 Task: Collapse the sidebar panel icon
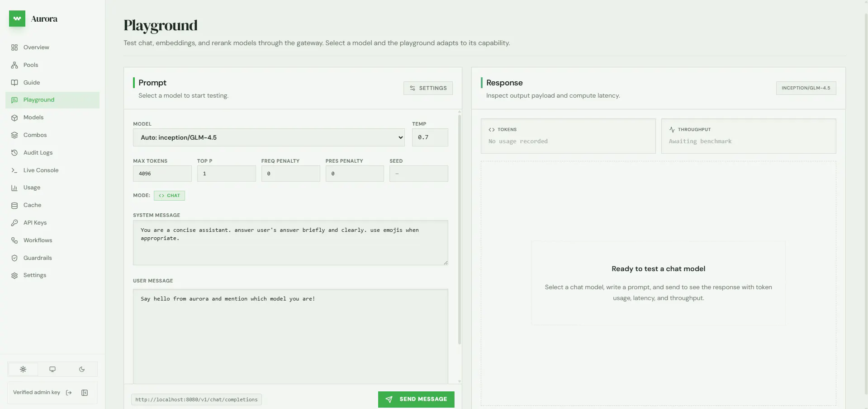click(x=85, y=393)
